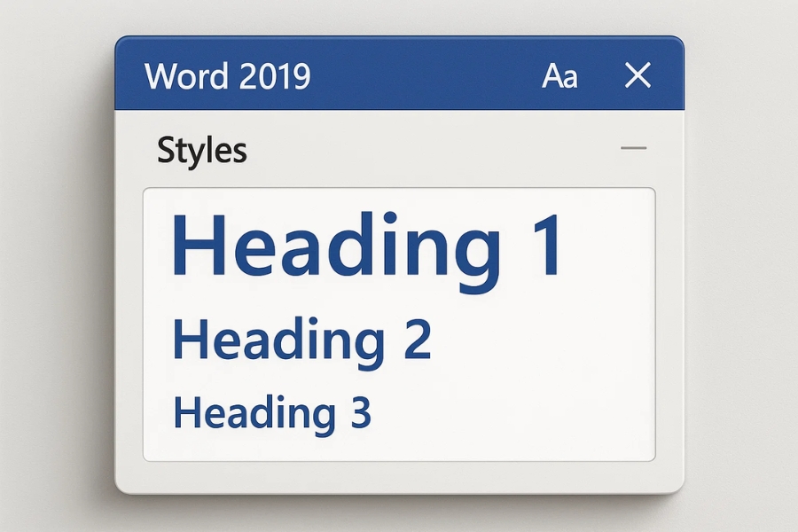The height and width of the screenshot is (532, 798).
Task: Open the Styles panel header
Action: coord(202,149)
